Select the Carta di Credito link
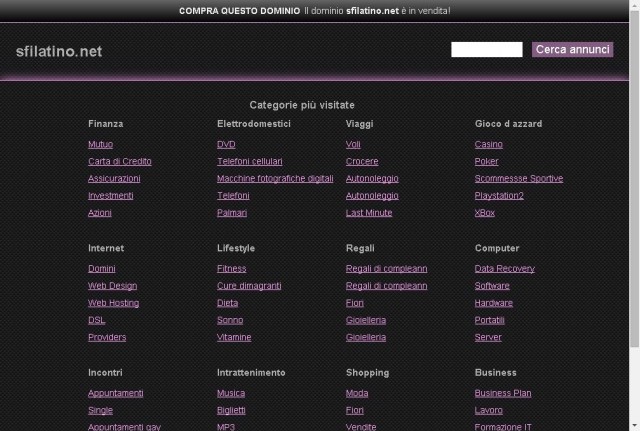The image size is (640, 431). click(120, 162)
